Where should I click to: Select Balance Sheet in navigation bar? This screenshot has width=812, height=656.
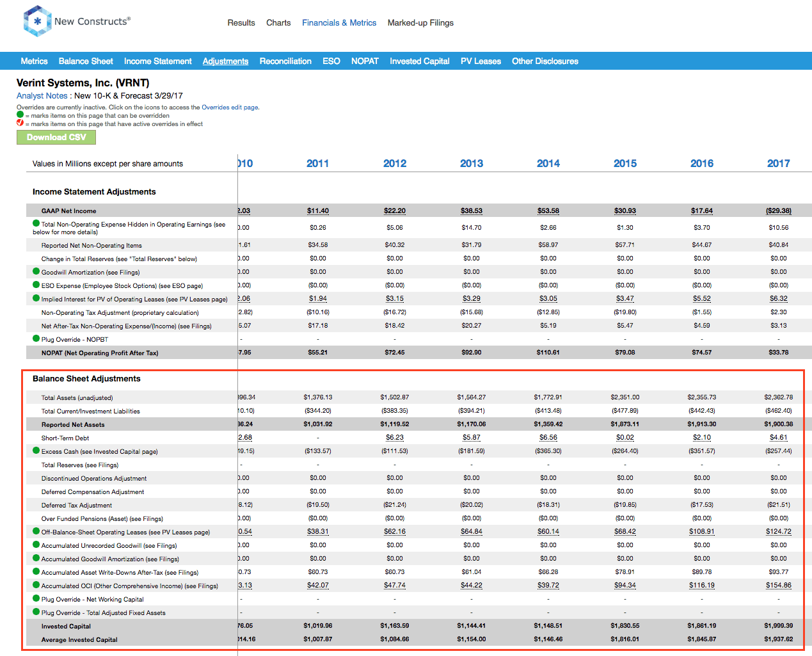[x=86, y=61]
